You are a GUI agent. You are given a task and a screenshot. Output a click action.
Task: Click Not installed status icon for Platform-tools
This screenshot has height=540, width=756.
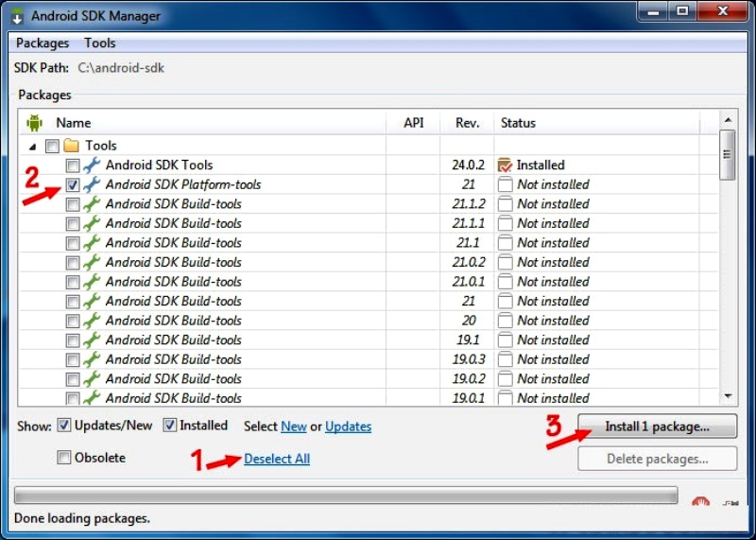click(x=505, y=184)
